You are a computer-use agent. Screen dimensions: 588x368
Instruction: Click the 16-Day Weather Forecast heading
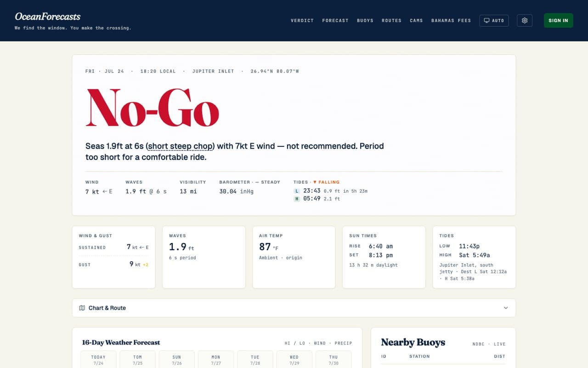pos(121,342)
